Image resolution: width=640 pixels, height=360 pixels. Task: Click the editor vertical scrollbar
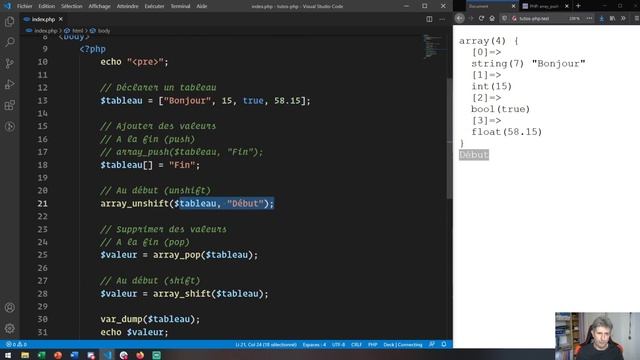(449, 139)
